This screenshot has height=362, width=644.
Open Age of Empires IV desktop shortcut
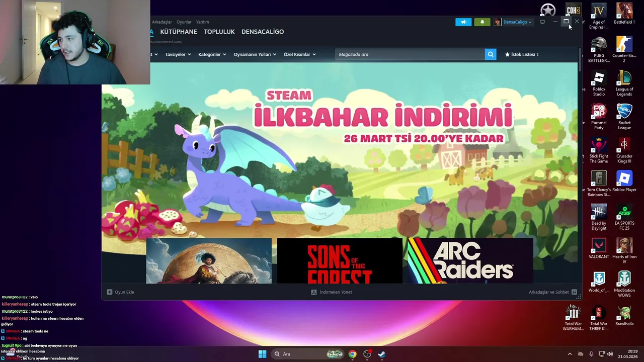599,16
